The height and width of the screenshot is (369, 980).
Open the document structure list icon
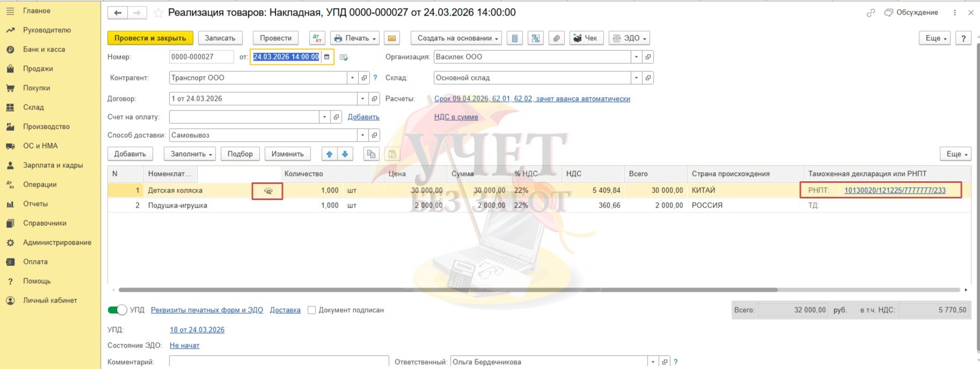(x=515, y=38)
